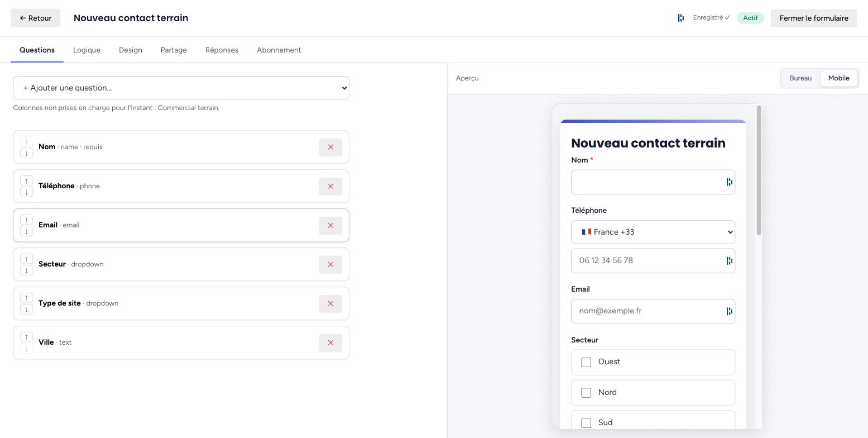This screenshot has height=438, width=868.
Task: Focus the Email field in preview
Action: (653, 311)
